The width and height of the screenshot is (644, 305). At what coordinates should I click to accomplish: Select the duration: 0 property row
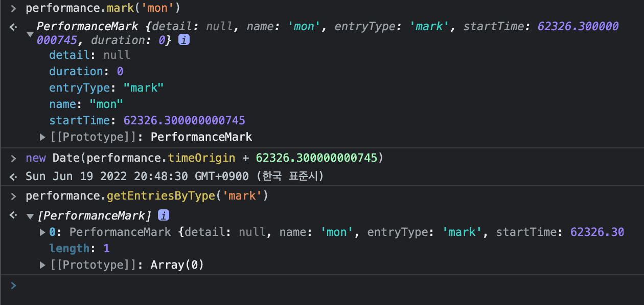tap(86, 71)
